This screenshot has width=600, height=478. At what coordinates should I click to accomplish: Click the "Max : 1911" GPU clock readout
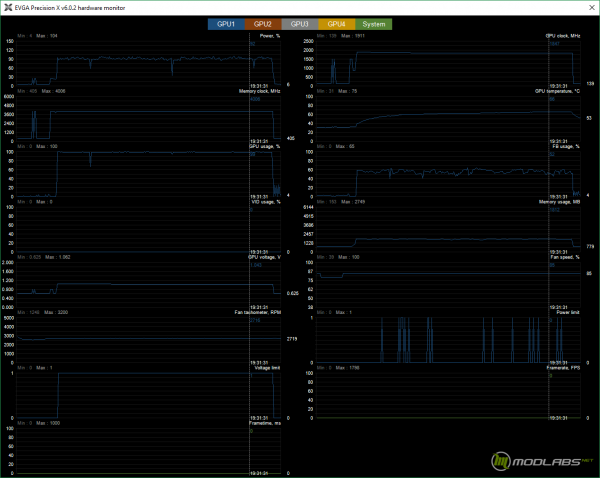352,36
